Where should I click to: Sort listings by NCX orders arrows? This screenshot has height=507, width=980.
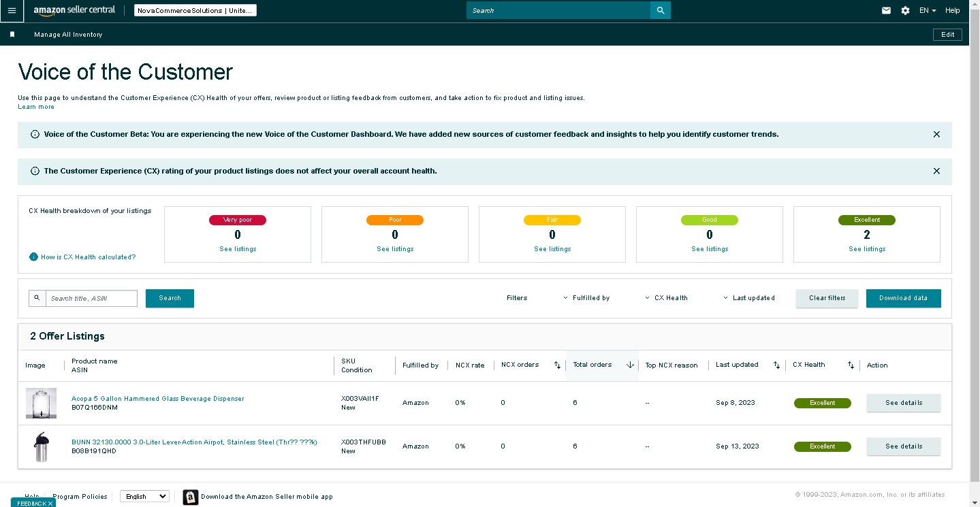pos(557,365)
